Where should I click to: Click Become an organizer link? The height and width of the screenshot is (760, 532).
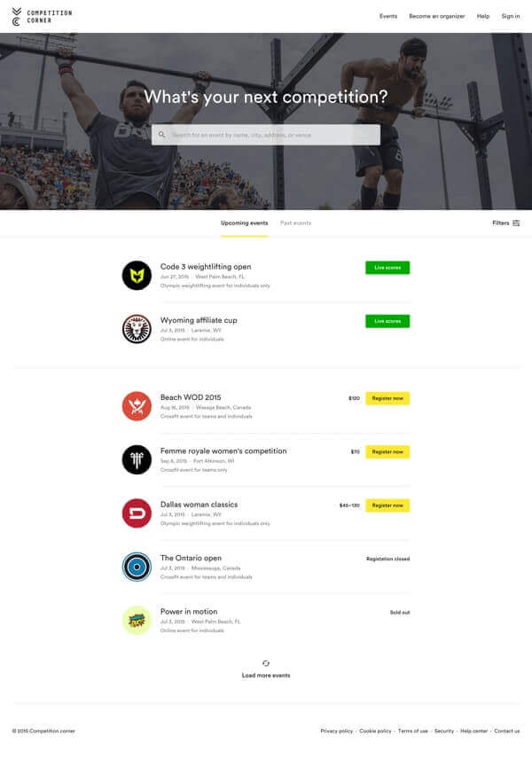pyautogui.click(x=436, y=16)
